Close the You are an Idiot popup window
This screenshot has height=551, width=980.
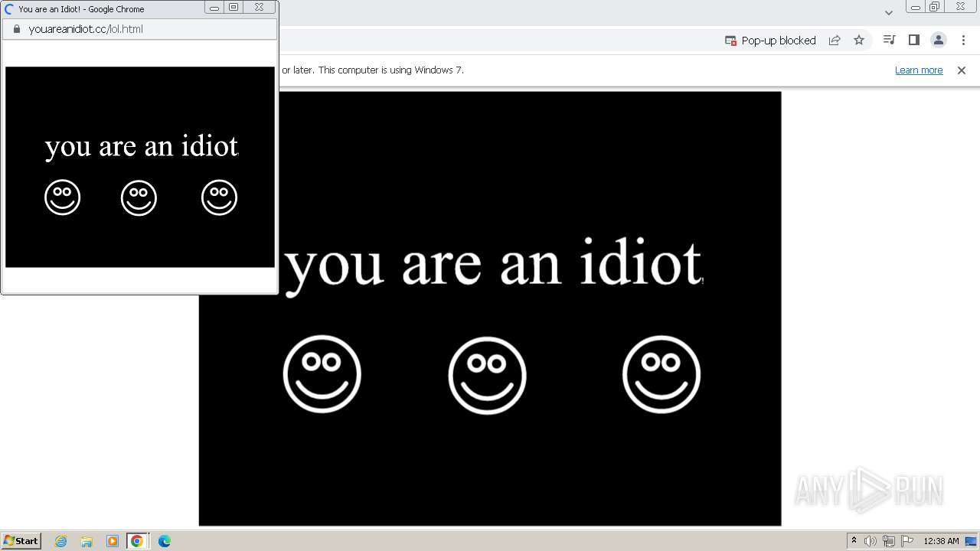(x=260, y=8)
